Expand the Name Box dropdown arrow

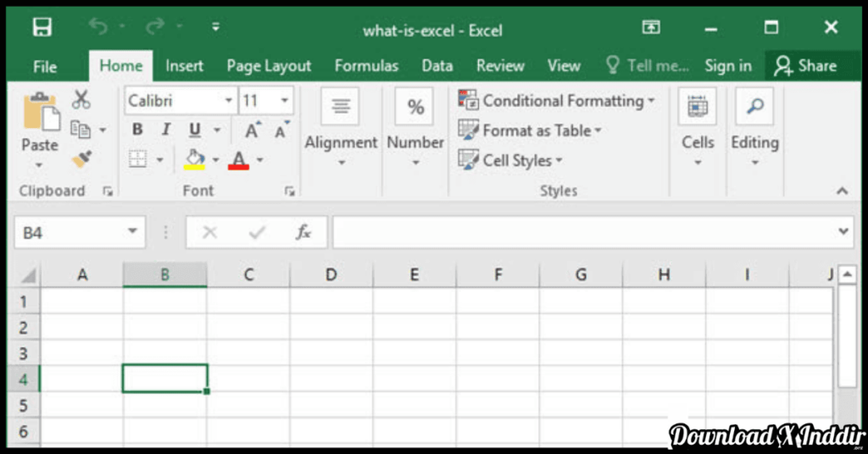point(132,231)
